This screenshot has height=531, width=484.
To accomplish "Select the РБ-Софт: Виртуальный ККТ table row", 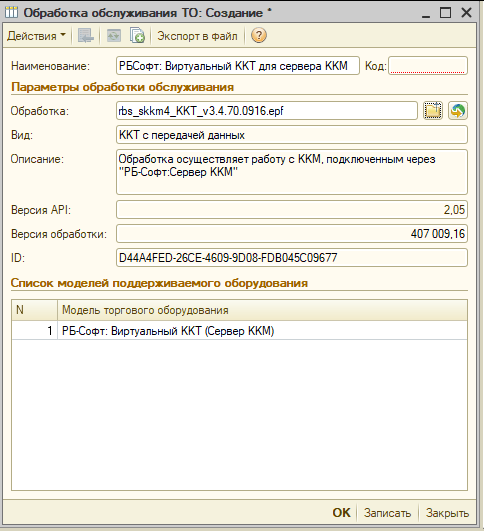I will (239, 331).
